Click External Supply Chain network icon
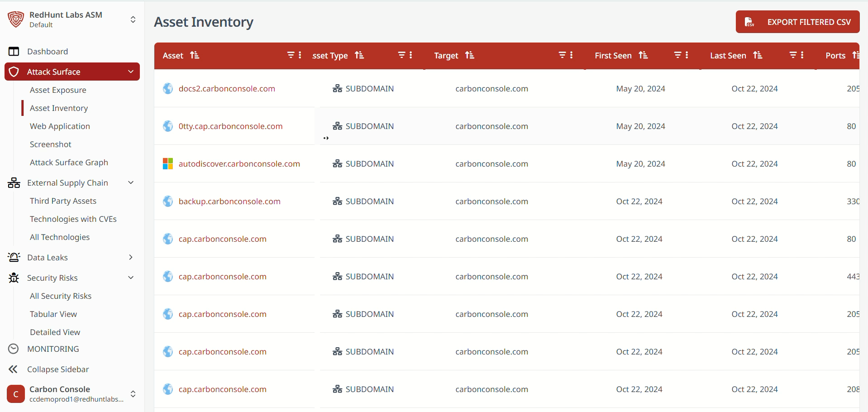Viewport: 868px width, 412px height. [14, 183]
